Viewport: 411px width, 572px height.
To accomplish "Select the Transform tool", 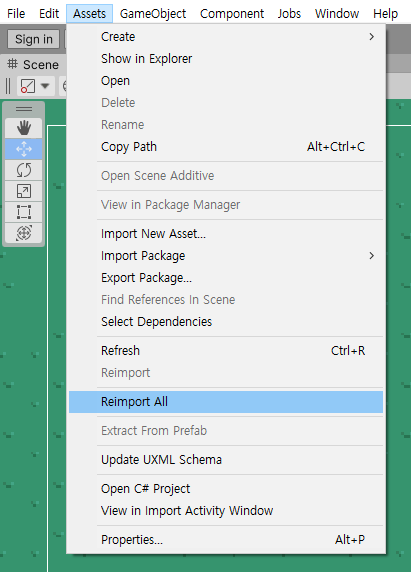I will [x=24, y=233].
